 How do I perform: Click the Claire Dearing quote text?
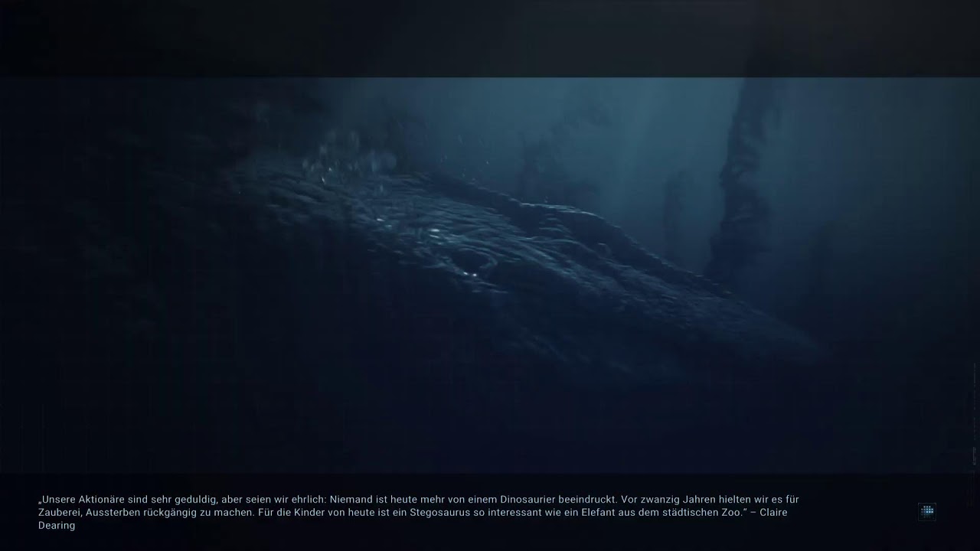pos(418,512)
